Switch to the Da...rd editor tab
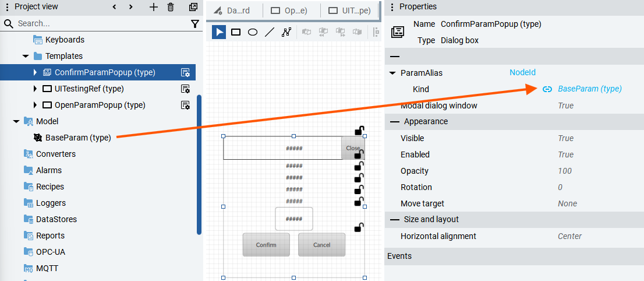 233,10
